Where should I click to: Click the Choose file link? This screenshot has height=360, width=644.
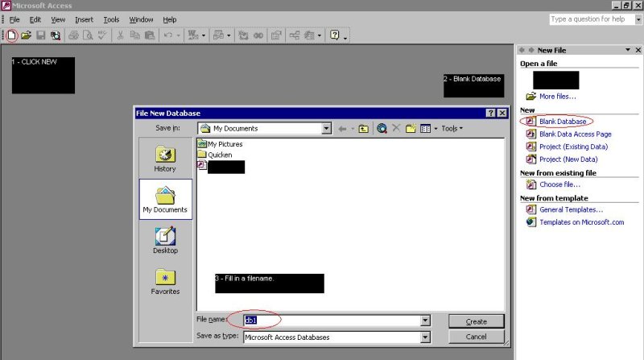tap(559, 184)
